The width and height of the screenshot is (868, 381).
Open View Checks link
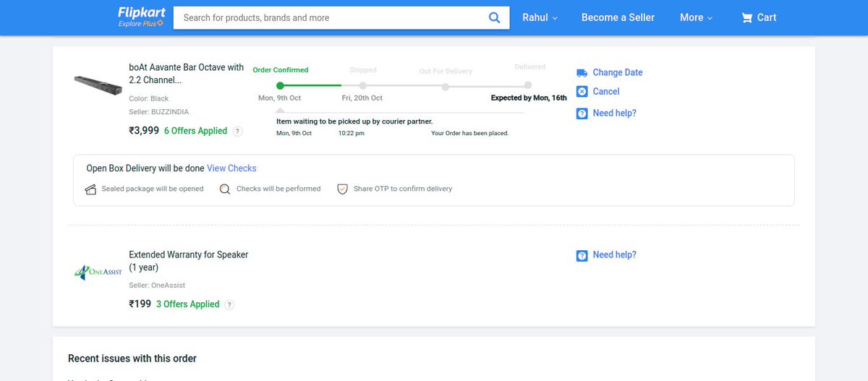pyautogui.click(x=231, y=168)
